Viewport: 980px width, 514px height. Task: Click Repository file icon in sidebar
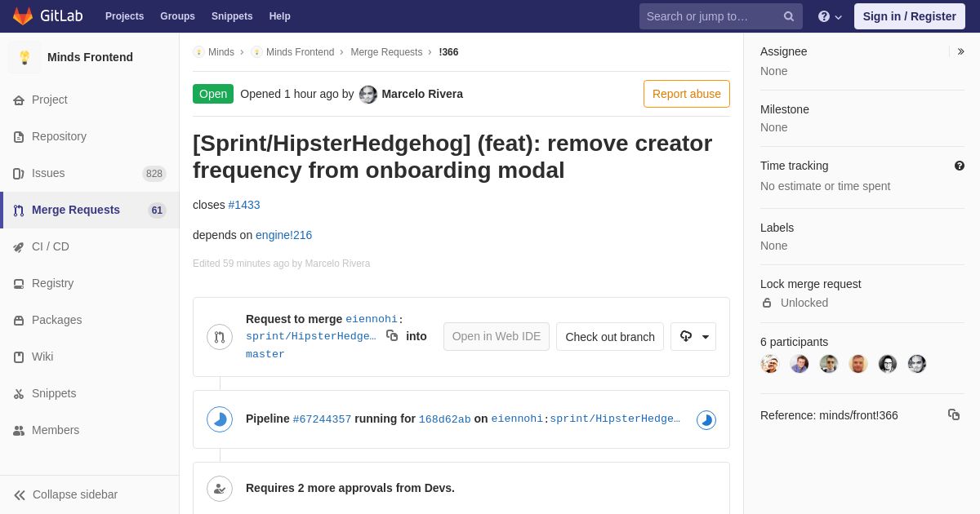[x=19, y=137]
